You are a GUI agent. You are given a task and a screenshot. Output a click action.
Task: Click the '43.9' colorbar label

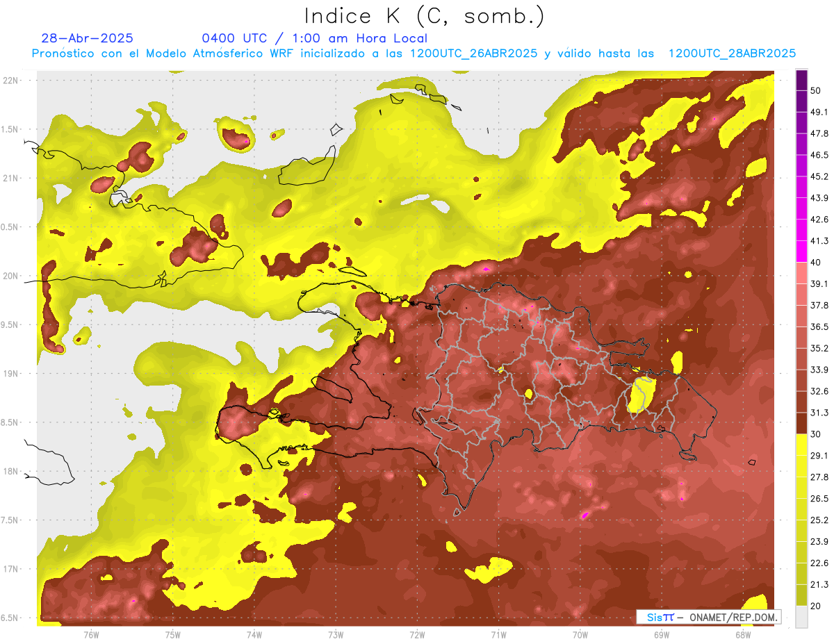[819, 199]
